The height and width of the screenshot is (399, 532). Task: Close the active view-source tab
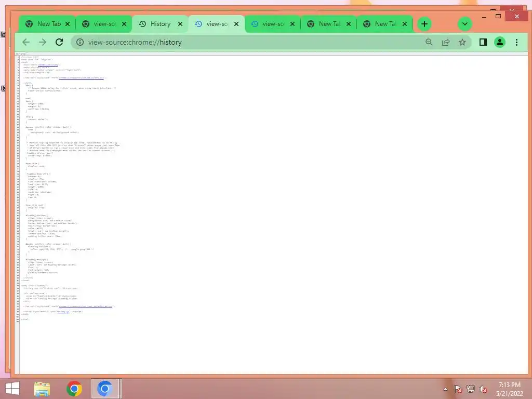click(x=236, y=24)
